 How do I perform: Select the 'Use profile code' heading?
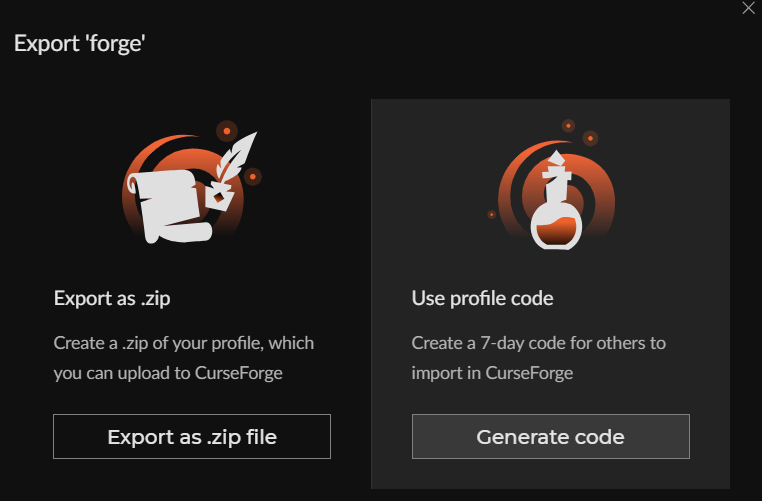pyautogui.click(x=482, y=298)
